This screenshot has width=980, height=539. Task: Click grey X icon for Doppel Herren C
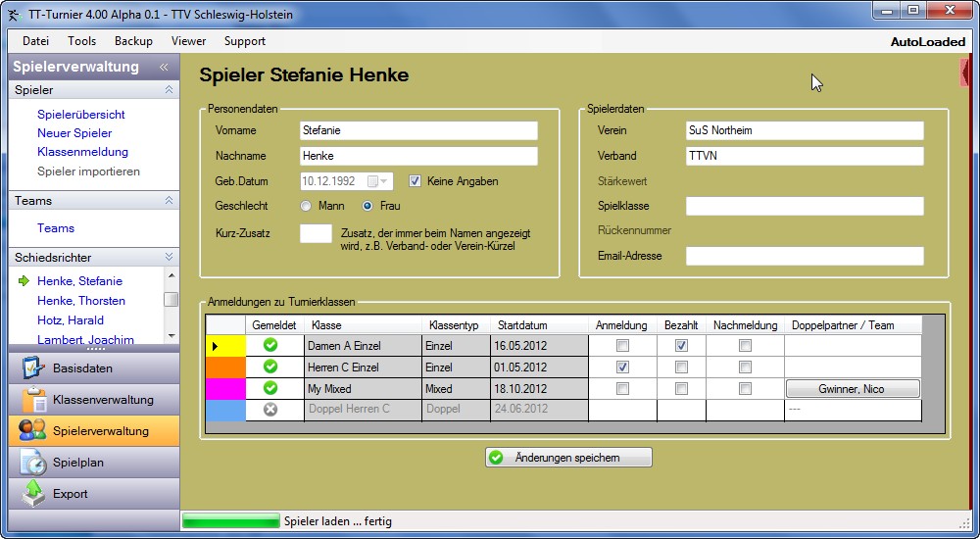pos(270,409)
